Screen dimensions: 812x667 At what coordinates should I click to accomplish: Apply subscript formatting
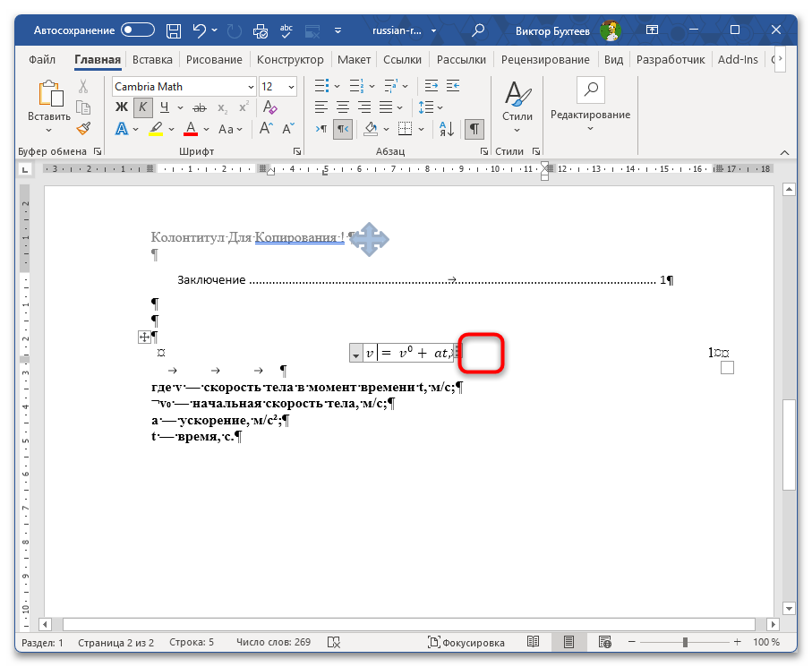pyautogui.click(x=222, y=107)
